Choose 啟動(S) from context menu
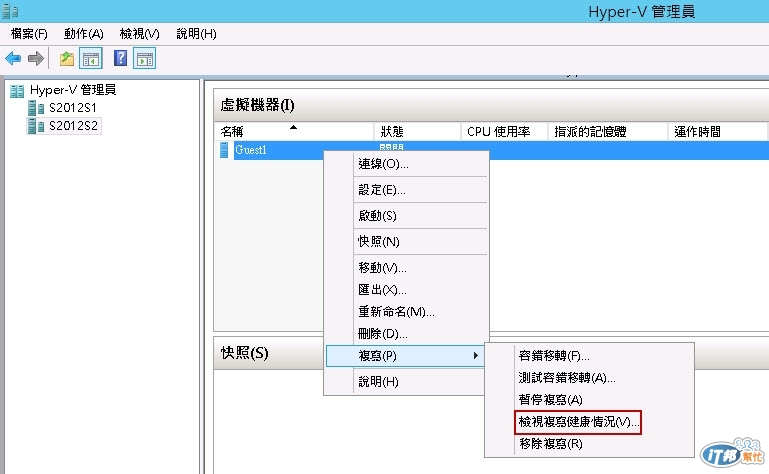 [407, 215]
